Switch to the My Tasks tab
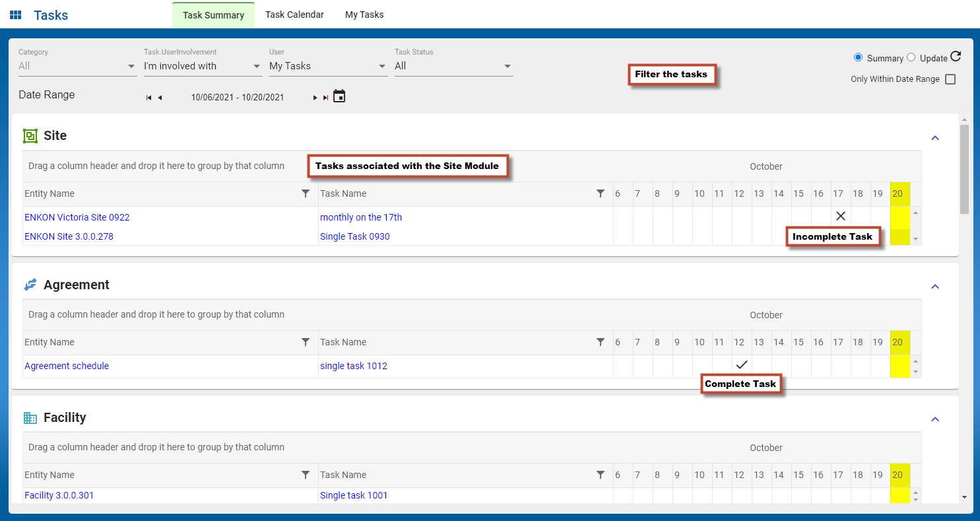 364,15
